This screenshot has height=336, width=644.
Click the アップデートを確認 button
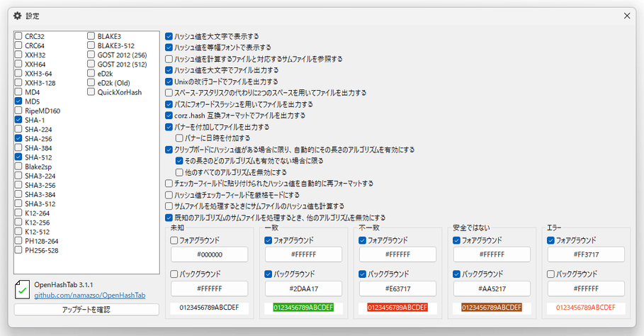86,310
